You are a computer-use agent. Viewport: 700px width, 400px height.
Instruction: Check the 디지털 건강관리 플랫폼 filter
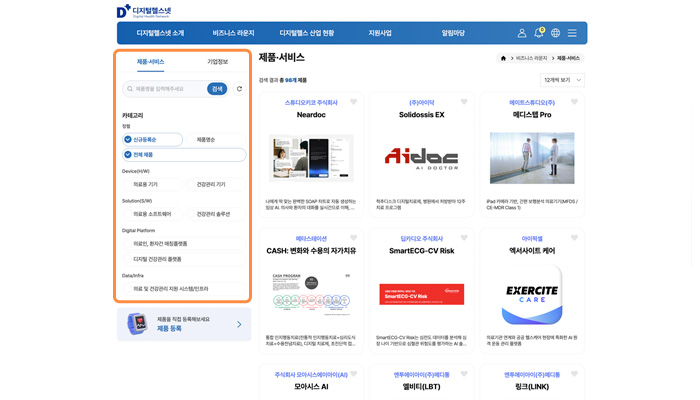click(x=184, y=259)
